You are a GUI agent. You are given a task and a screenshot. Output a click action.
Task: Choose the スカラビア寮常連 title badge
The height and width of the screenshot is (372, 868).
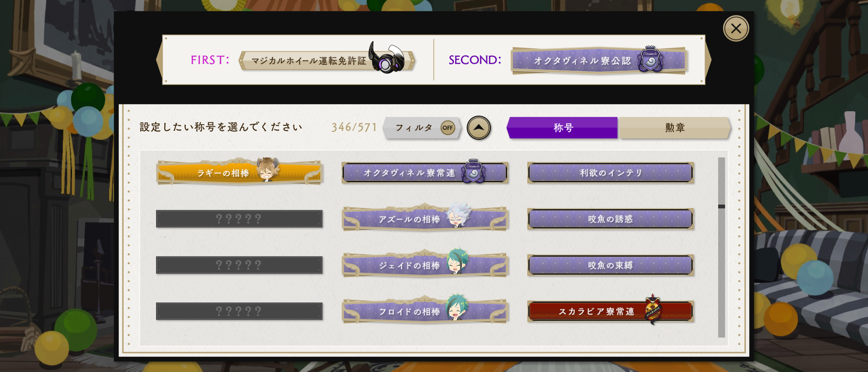pos(610,310)
